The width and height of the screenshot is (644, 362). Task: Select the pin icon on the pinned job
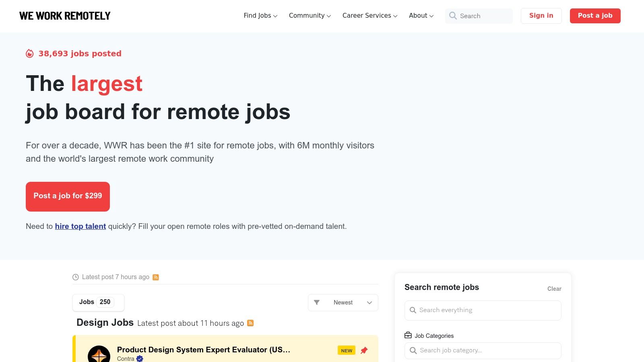[x=364, y=350]
